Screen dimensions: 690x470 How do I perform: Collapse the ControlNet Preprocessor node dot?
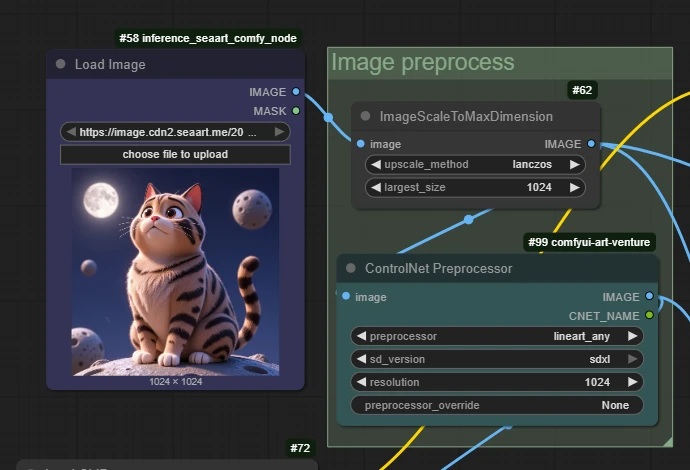(x=351, y=268)
